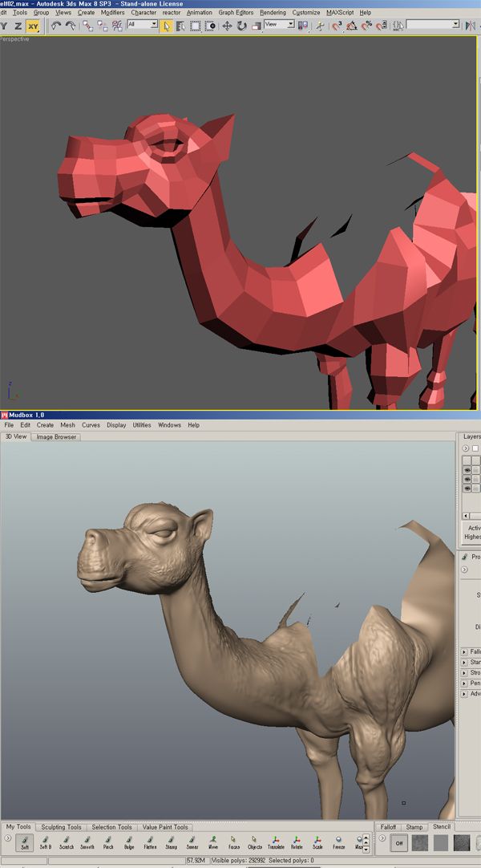Switch to the Stamp tray tab
The height and width of the screenshot is (868, 481).
coord(414,827)
